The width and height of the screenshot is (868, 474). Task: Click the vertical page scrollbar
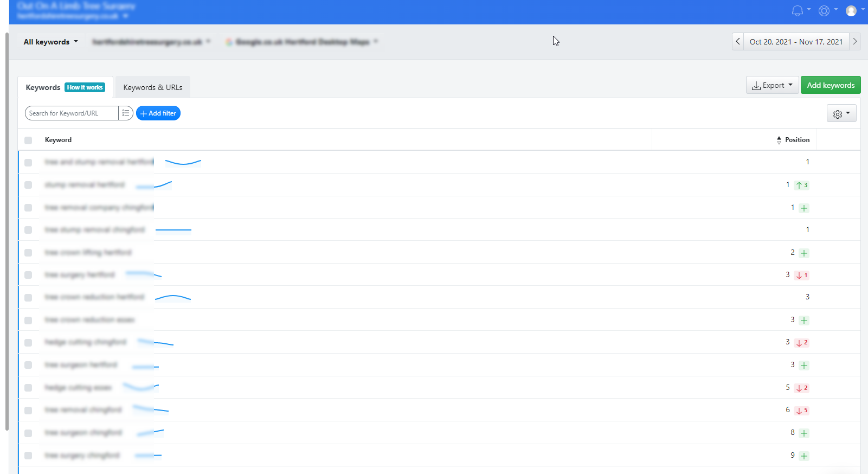tap(7, 231)
